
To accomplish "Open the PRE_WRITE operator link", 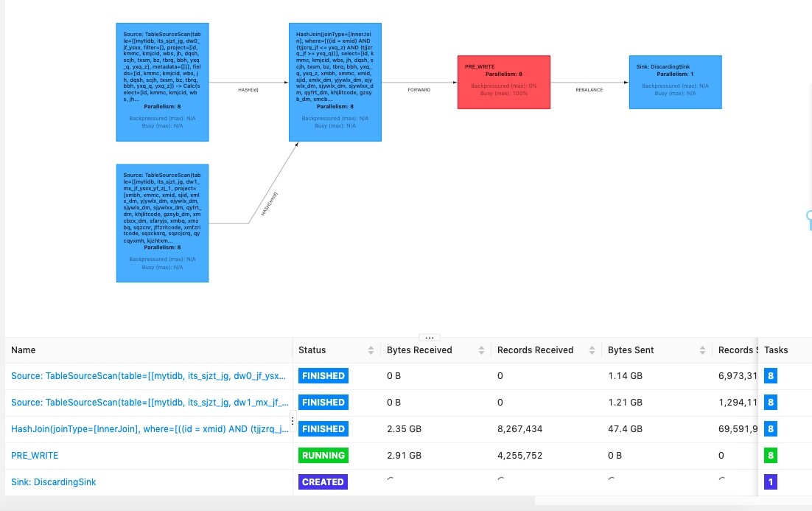I will 35,456.
